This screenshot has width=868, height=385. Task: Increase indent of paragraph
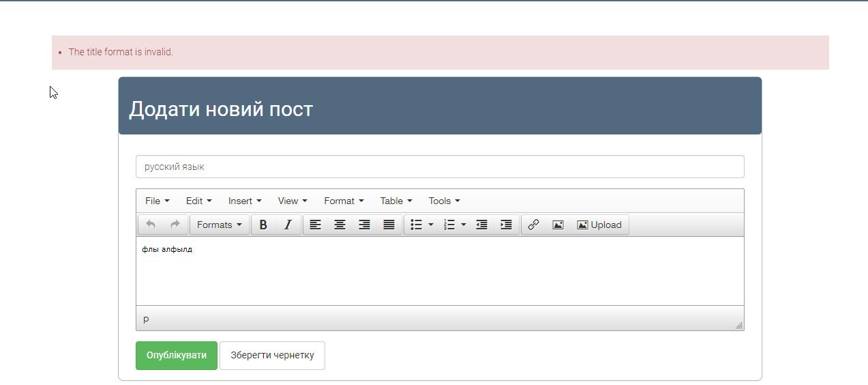[506, 225]
